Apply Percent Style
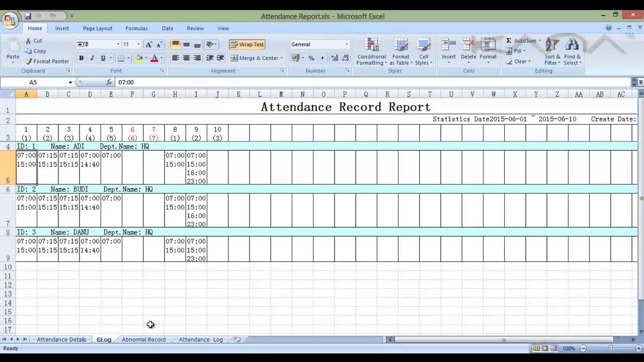The width and height of the screenshot is (644, 362). tap(311, 58)
